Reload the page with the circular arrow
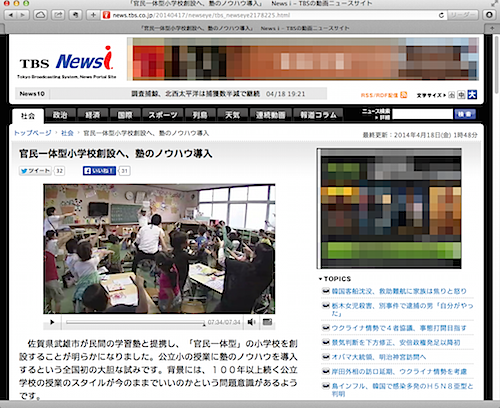Viewport: 500px width, 408px height. pos(441,15)
